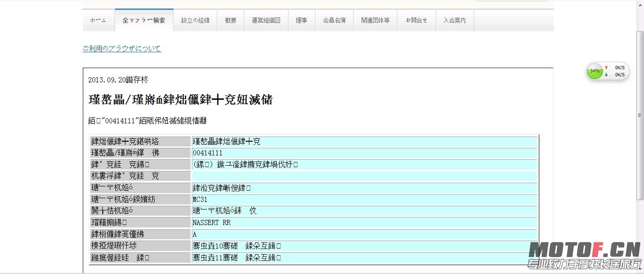Click the 2013.09.20 date line
The image size is (644, 274).
tap(118, 80)
